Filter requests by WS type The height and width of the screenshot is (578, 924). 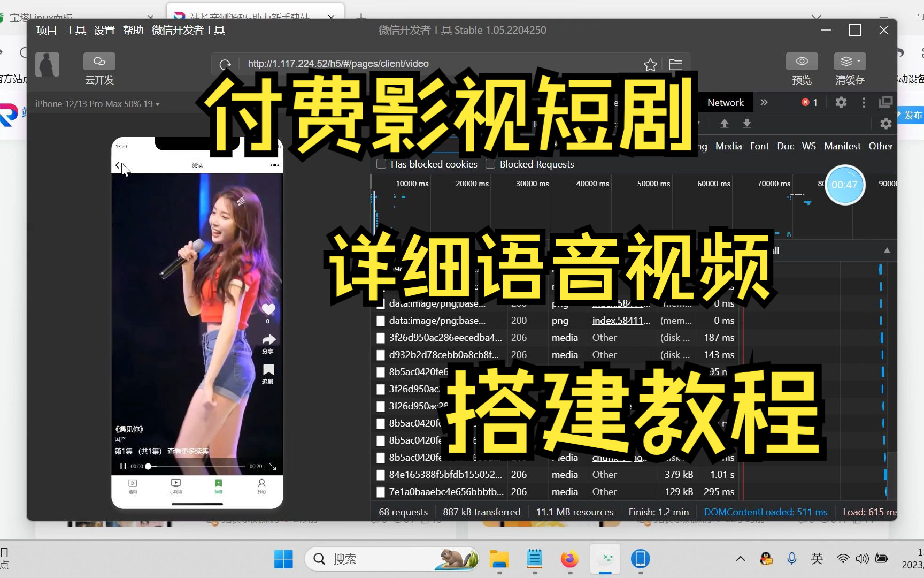(809, 146)
